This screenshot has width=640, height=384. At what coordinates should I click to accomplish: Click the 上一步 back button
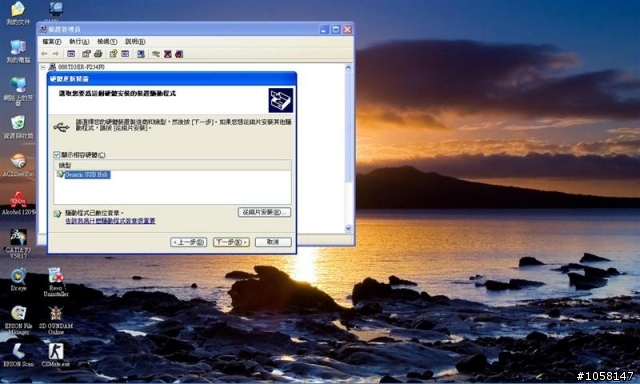[189, 242]
